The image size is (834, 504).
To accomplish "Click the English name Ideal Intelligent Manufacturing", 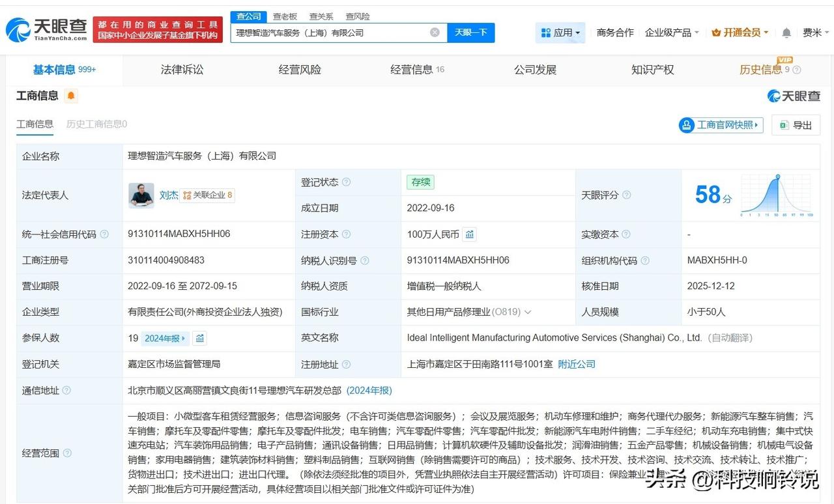I will tap(554, 338).
